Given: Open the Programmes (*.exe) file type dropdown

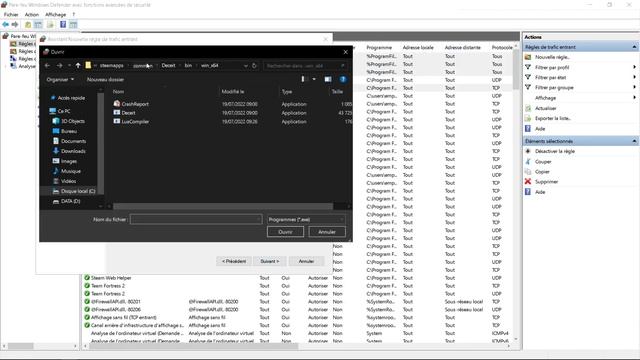Looking at the screenshot, I should click(306, 220).
